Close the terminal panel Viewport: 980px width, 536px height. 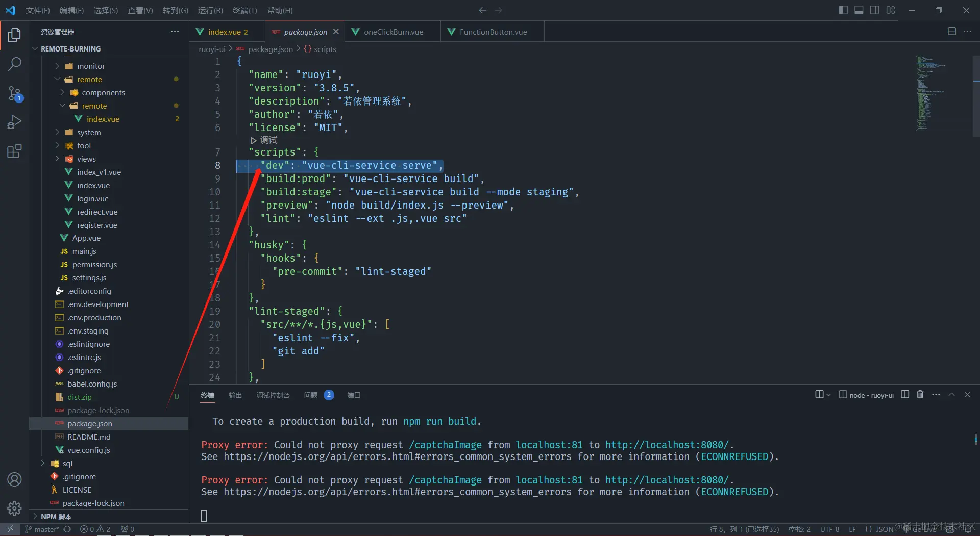tap(967, 395)
